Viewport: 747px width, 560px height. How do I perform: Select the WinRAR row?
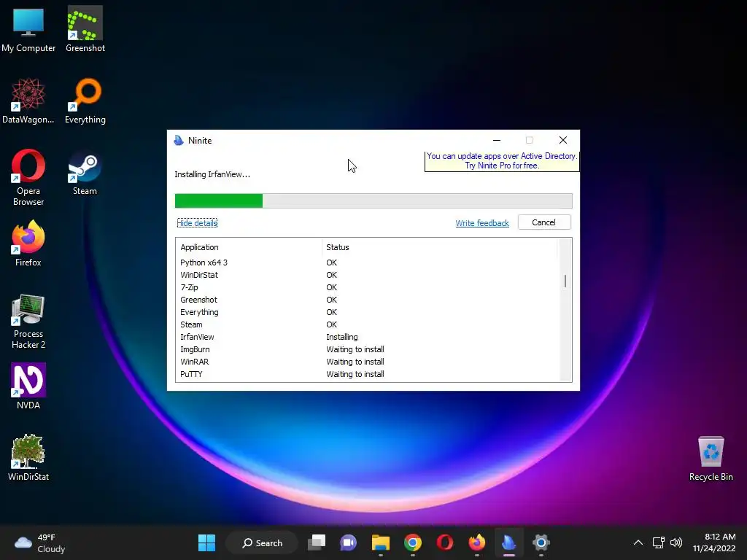coord(367,362)
